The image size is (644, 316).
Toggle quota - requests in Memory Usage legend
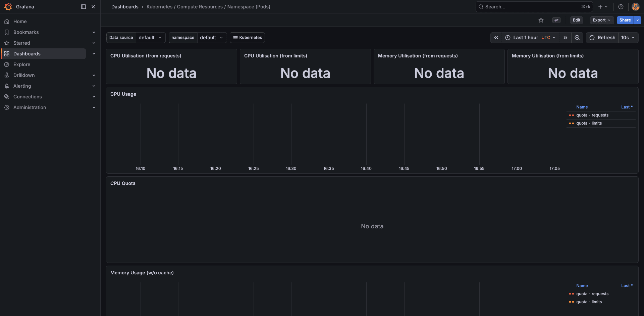click(592, 294)
